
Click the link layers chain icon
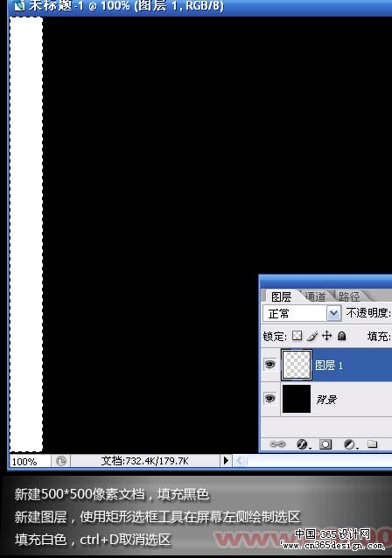click(x=277, y=444)
